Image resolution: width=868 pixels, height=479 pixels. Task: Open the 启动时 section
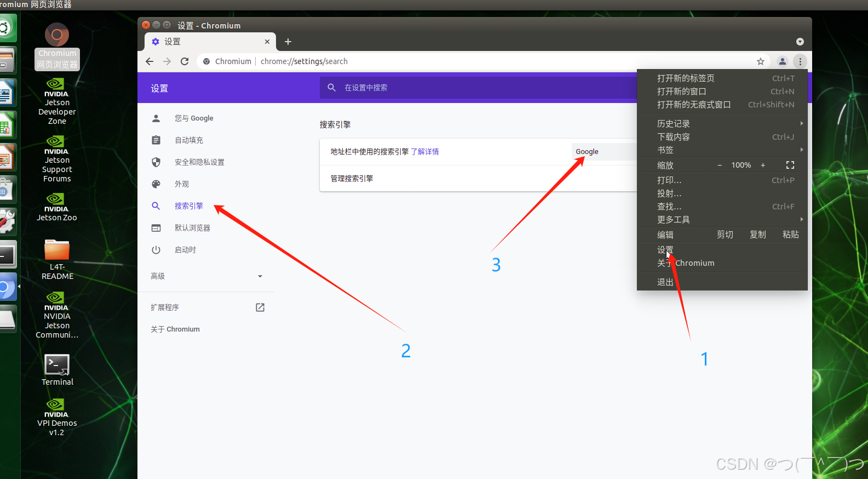pyautogui.click(x=185, y=250)
